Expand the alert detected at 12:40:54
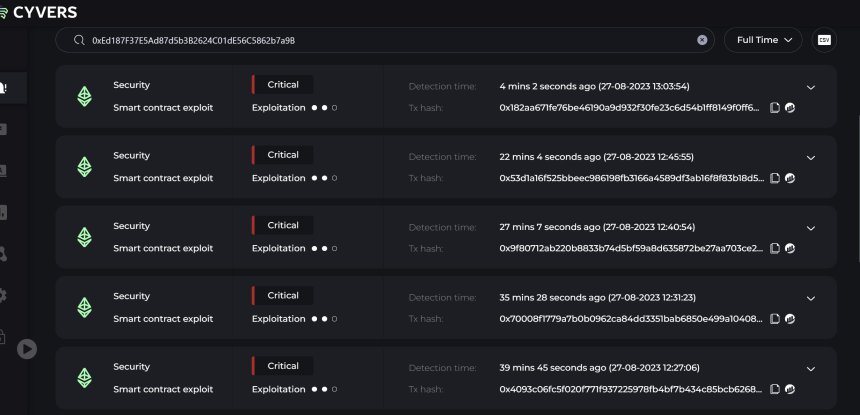 811,227
